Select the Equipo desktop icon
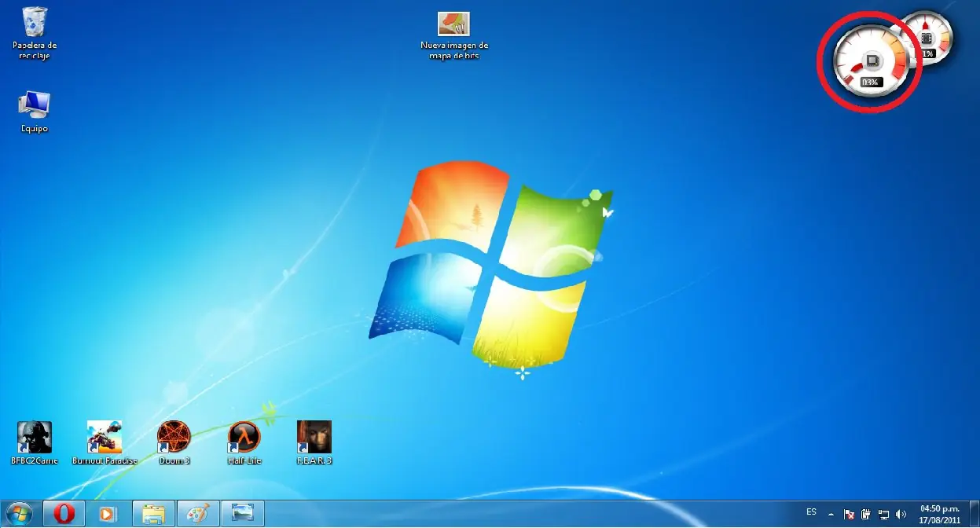Viewport: 980px width, 528px height. [x=35, y=112]
